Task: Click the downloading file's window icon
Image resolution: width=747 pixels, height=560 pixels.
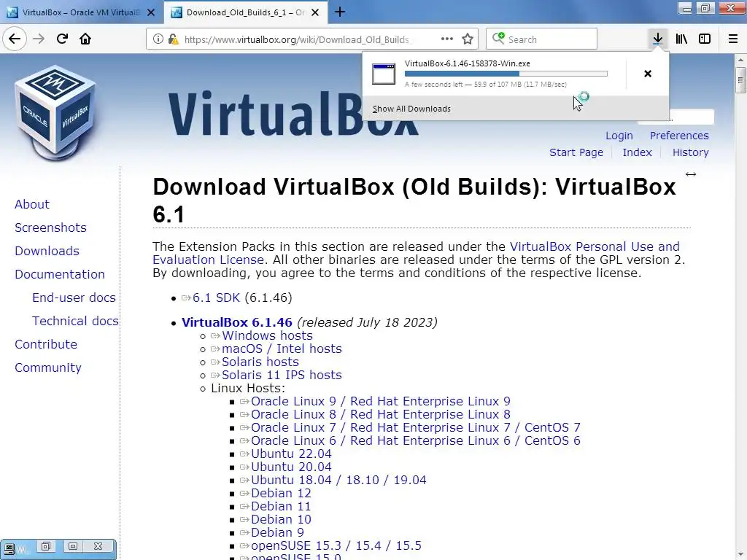Action: point(384,74)
